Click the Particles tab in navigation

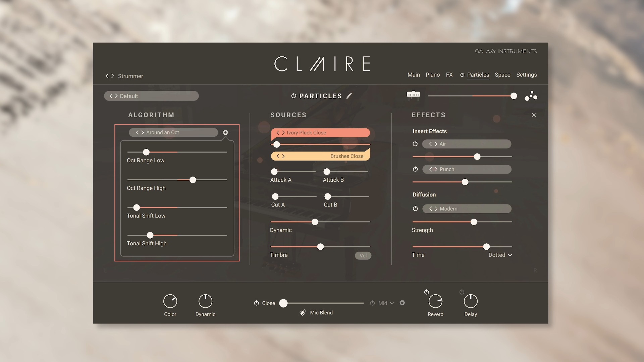point(478,75)
